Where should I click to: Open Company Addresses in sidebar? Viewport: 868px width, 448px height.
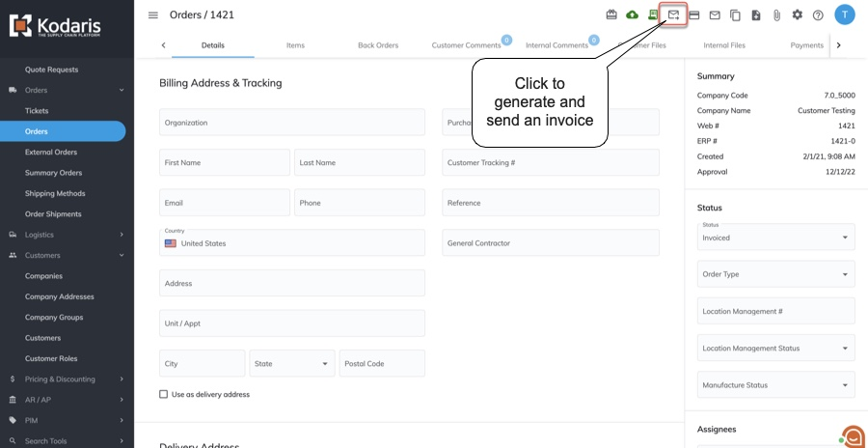(59, 296)
